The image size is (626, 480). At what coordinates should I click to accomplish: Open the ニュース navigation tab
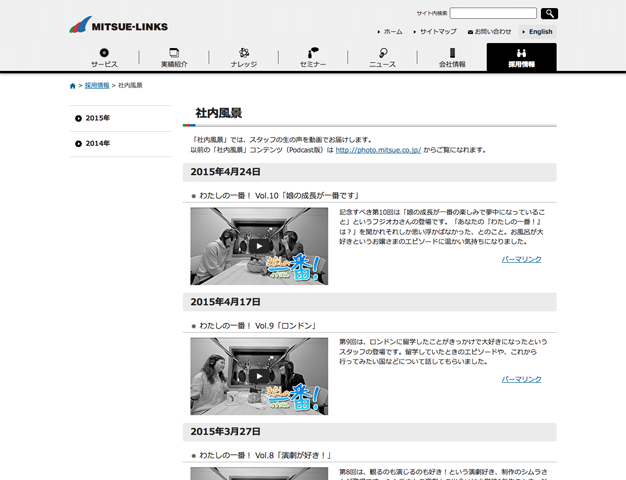[x=382, y=58]
